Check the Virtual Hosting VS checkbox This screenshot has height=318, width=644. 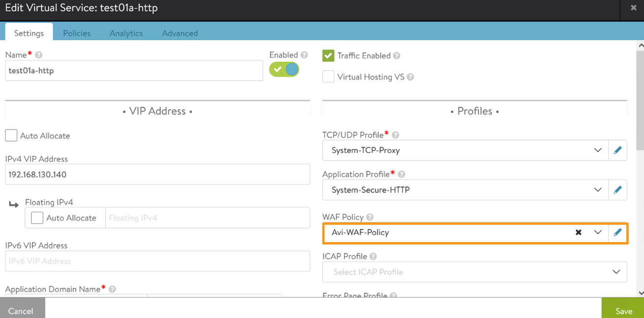pos(328,77)
